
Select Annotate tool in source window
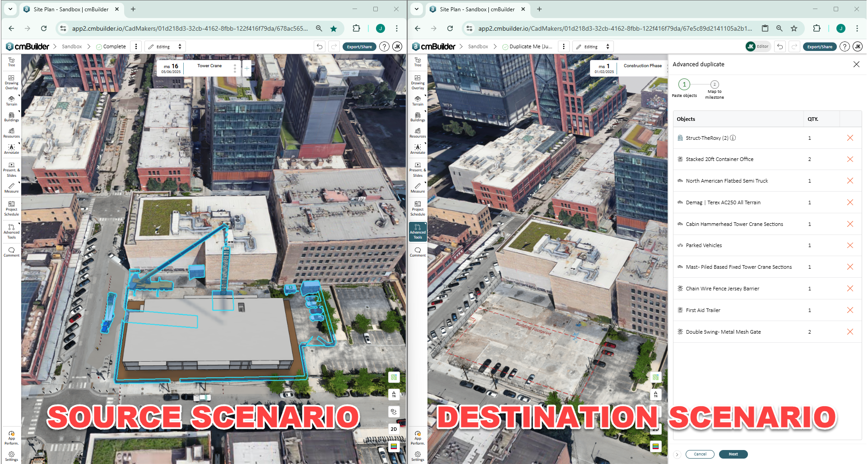click(x=11, y=149)
